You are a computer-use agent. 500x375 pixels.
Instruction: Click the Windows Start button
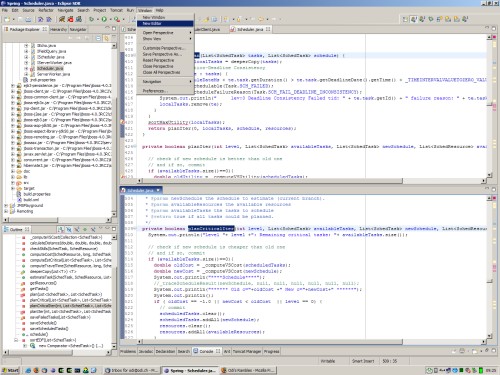(11, 370)
